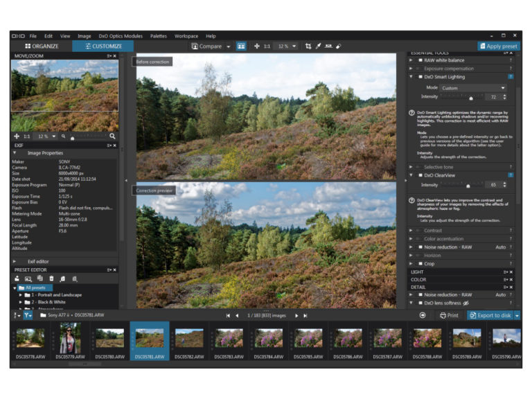Open the Export to disk dropdown arrow
This screenshot has width=532, height=399.
pos(517,316)
